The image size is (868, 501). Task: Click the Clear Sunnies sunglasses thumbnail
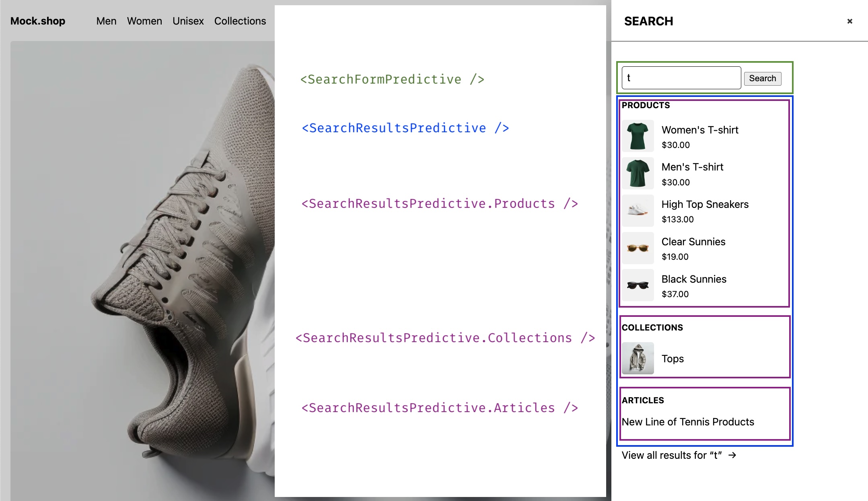[638, 248]
